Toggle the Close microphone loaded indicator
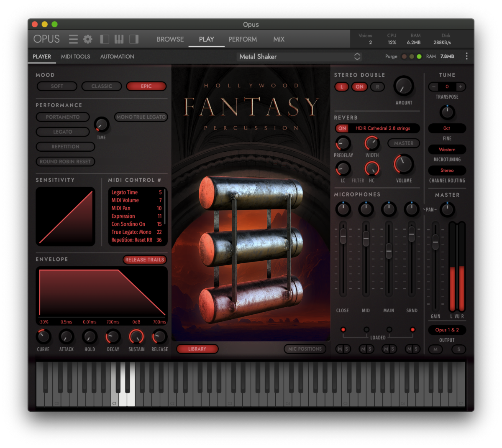This screenshot has width=502, height=448. (343, 330)
